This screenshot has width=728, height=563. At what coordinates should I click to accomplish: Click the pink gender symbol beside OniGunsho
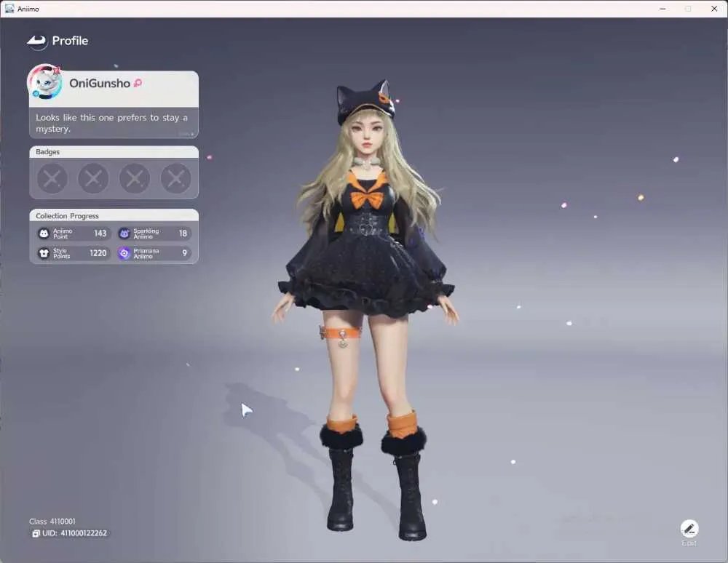pyautogui.click(x=138, y=83)
